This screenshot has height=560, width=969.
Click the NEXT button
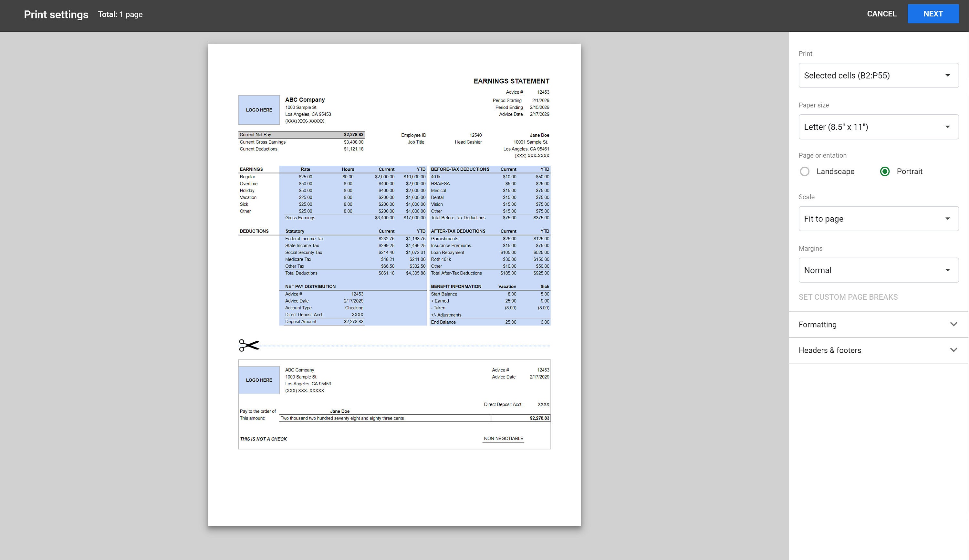tap(933, 14)
